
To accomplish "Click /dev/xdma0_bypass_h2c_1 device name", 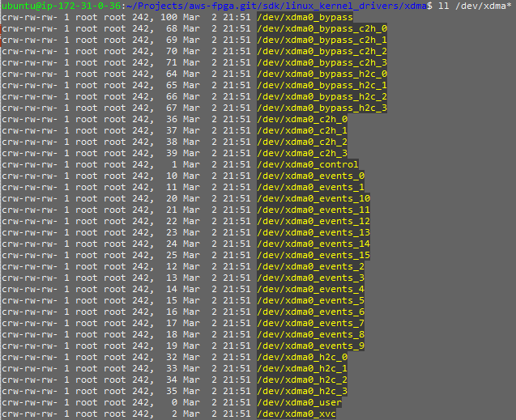I will (322, 86).
